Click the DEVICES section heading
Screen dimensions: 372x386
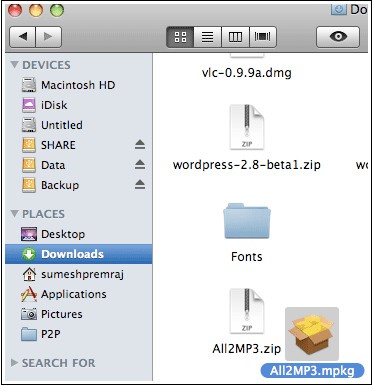point(46,65)
